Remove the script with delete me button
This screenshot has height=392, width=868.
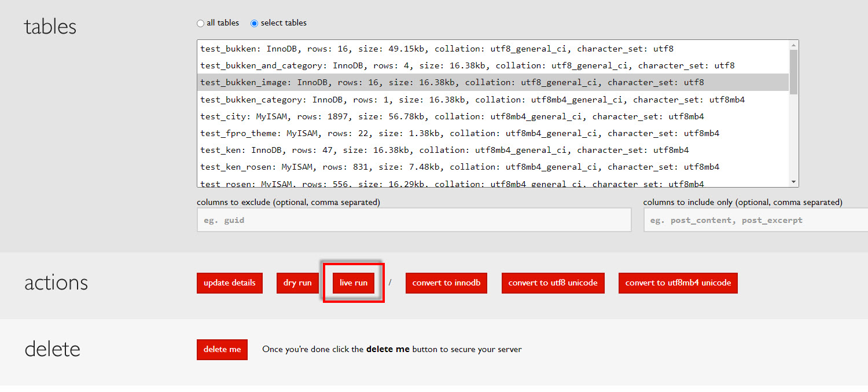pos(222,350)
